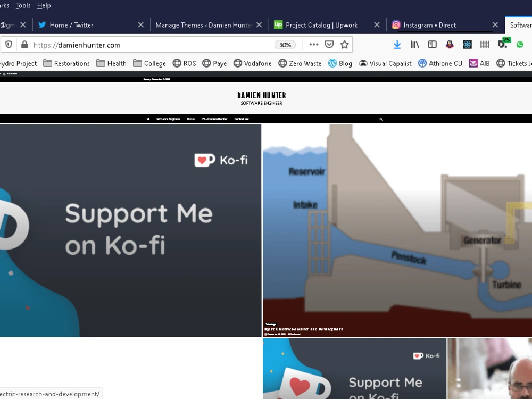532x399 pixels.
Task: Open the bald man photo post thumbnail
Action: (490, 369)
